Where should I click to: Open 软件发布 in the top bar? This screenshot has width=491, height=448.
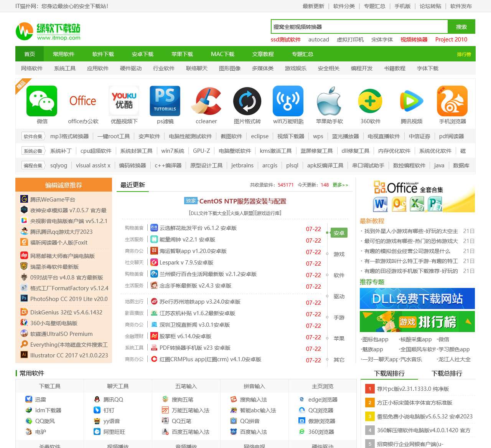(x=461, y=6)
